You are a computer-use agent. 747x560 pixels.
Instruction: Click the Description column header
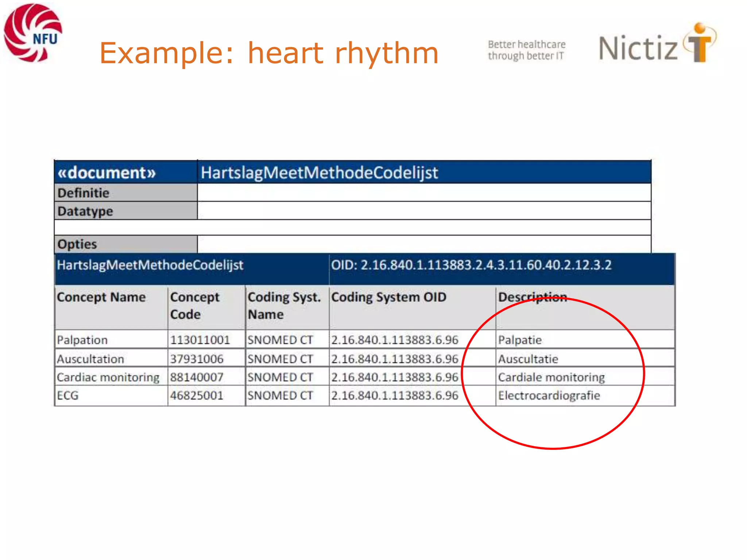tap(585, 307)
